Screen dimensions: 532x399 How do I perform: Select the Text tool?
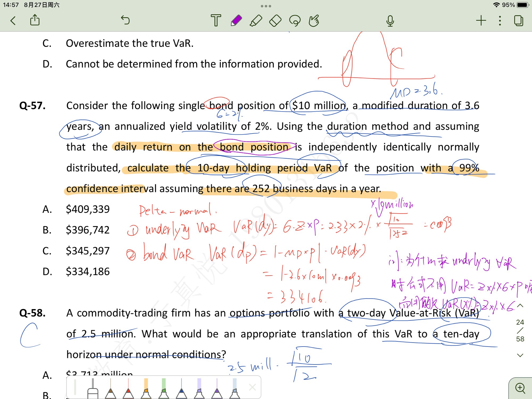(216, 20)
